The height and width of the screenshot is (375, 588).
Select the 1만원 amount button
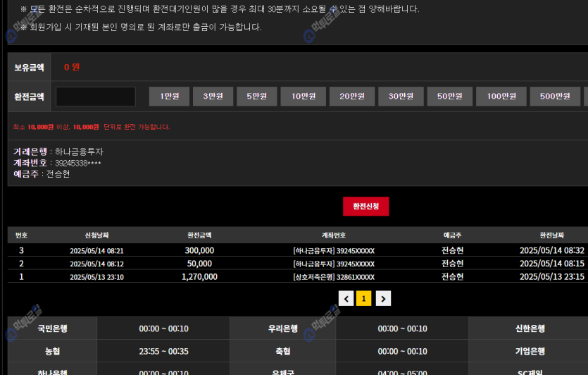coord(169,97)
